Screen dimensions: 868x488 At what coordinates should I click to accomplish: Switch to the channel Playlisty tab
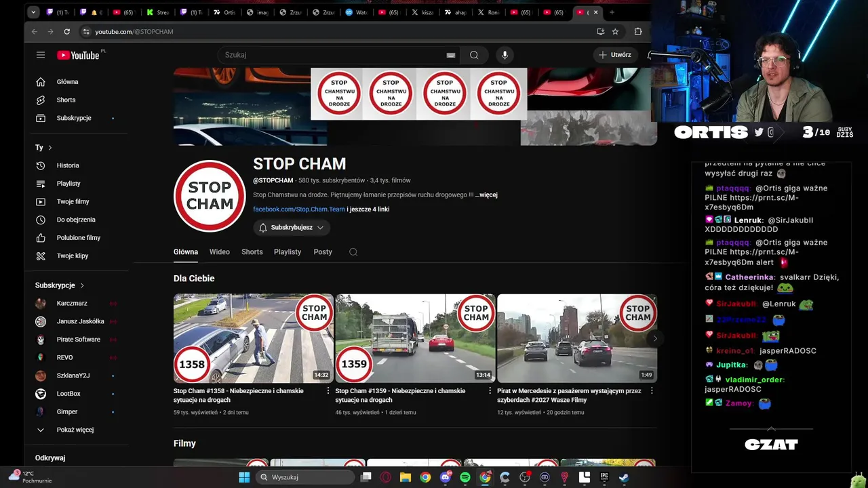(x=288, y=252)
